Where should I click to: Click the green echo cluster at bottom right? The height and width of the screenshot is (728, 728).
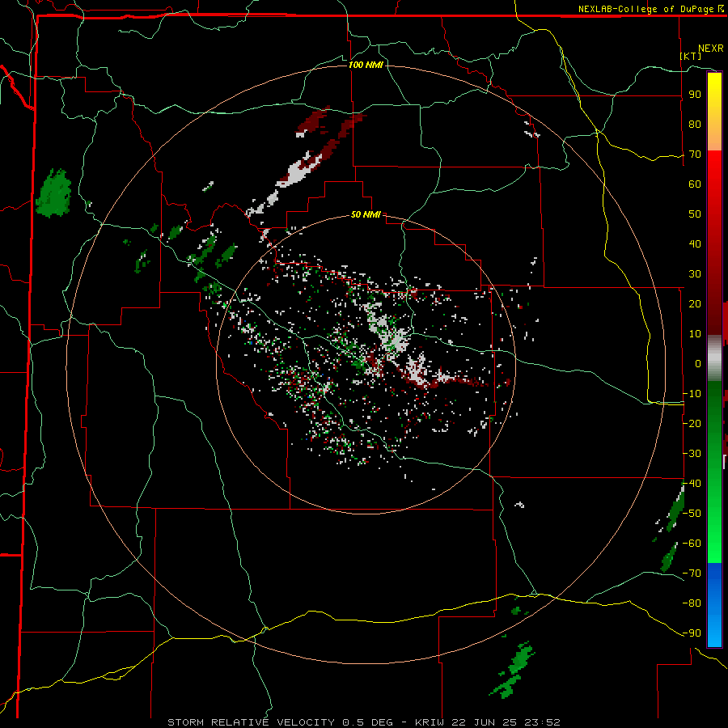point(513,669)
